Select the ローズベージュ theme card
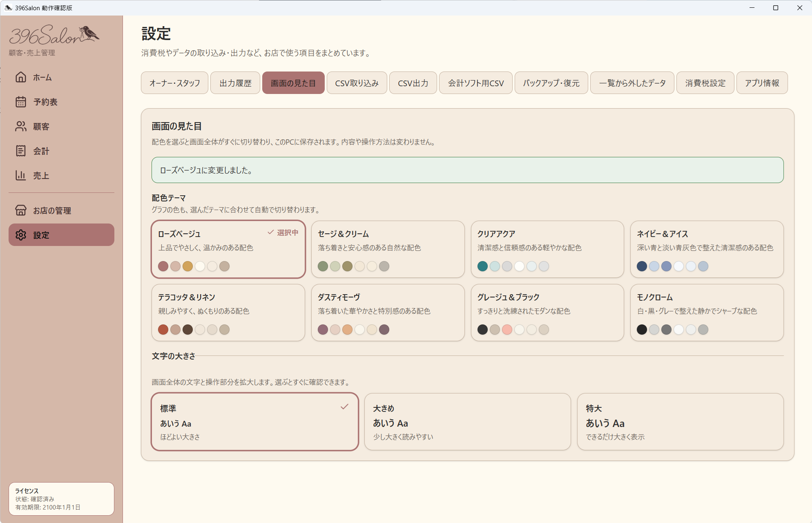The width and height of the screenshot is (812, 523). pyautogui.click(x=228, y=249)
